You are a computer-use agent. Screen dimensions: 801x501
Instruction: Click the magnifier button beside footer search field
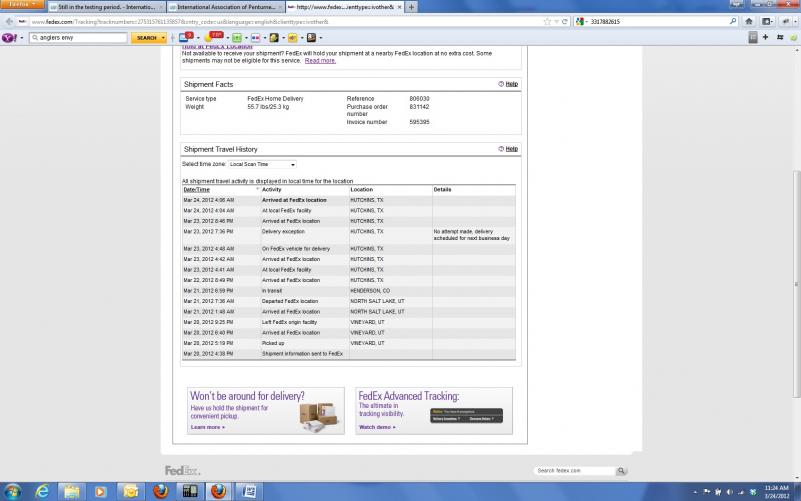pyautogui.click(x=621, y=470)
